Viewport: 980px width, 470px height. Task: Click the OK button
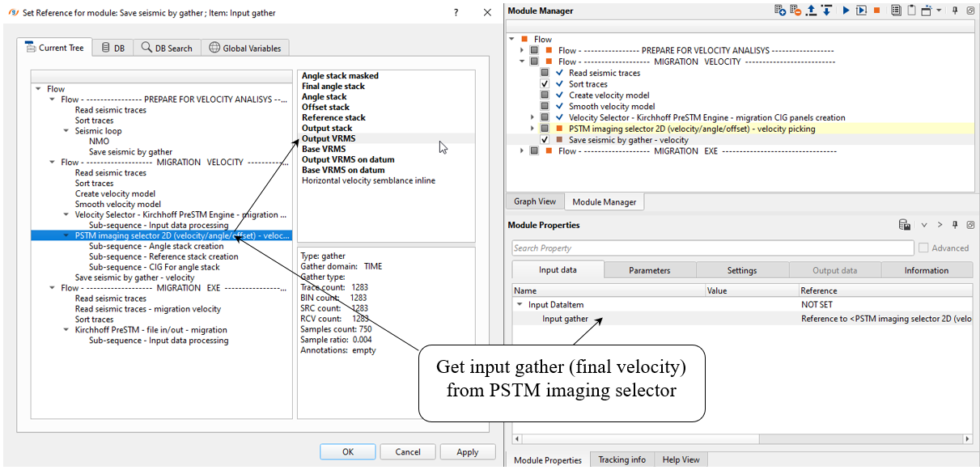(347, 452)
